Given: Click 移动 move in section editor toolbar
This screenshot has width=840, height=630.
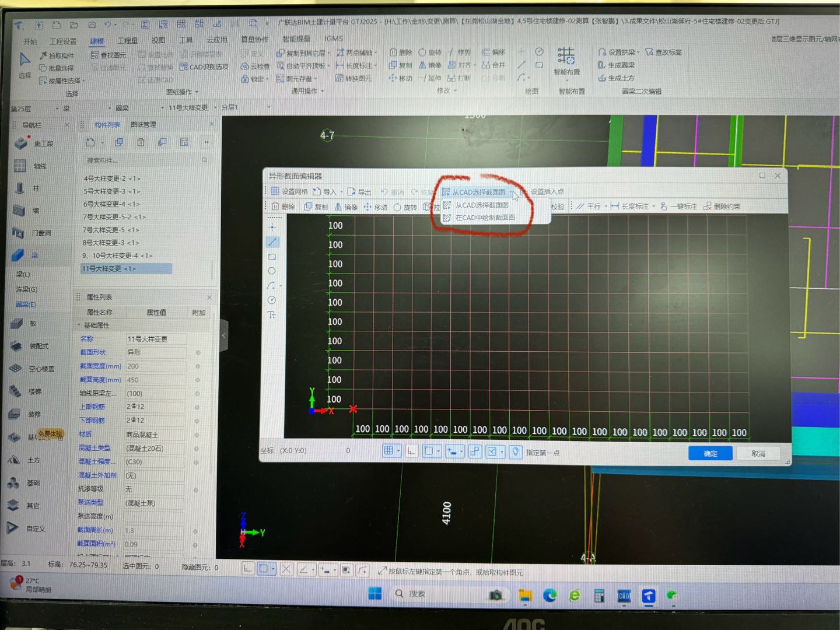Looking at the screenshot, I should 376,207.
